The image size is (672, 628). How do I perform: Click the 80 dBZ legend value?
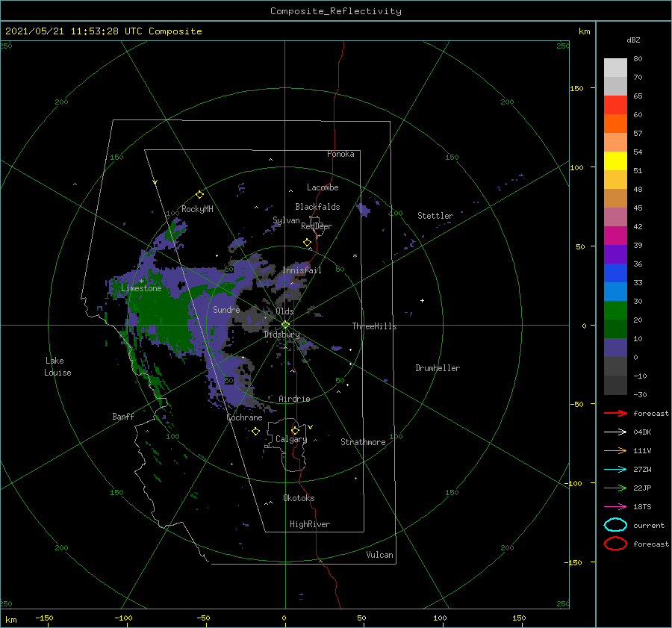(638, 59)
